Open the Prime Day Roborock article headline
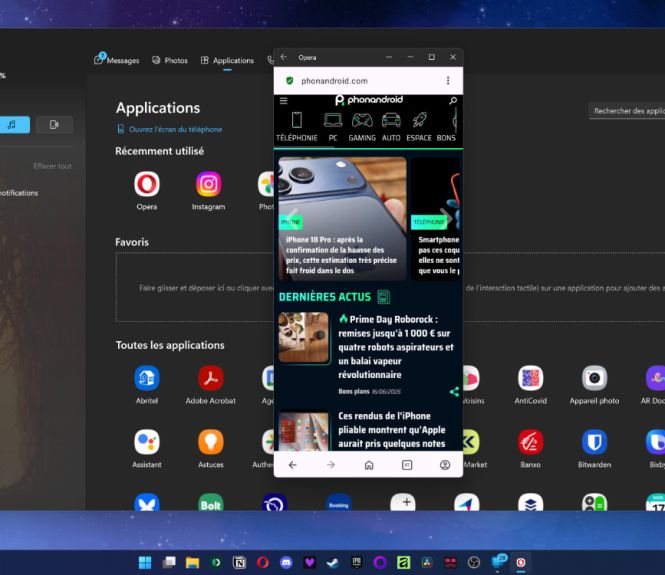 coord(396,347)
